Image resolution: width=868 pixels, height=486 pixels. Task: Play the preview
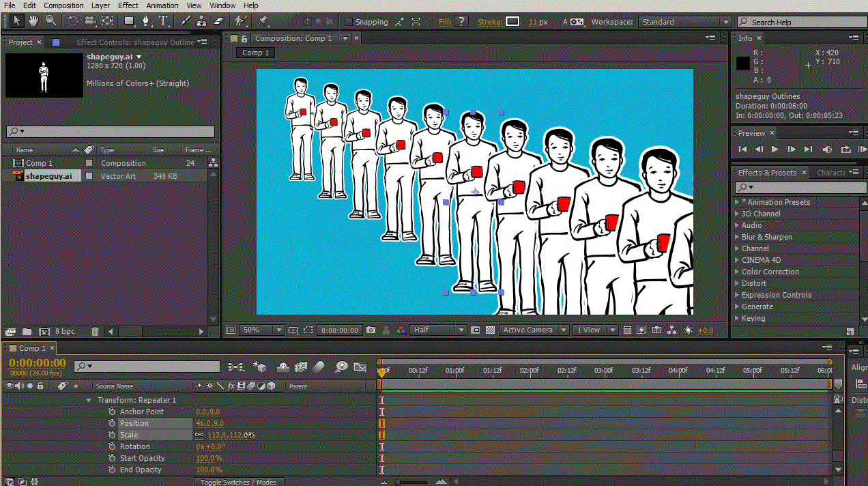tap(775, 149)
